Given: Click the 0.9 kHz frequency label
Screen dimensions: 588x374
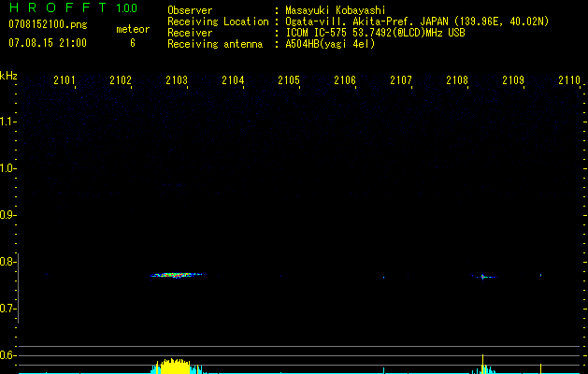Looking at the screenshot, I should [7, 215].
